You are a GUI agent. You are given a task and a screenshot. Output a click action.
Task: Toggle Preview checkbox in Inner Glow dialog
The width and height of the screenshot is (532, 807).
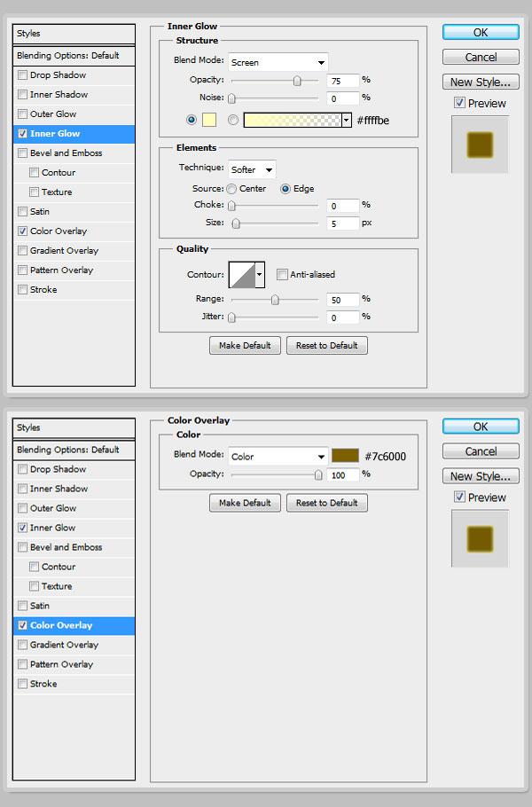459,103
